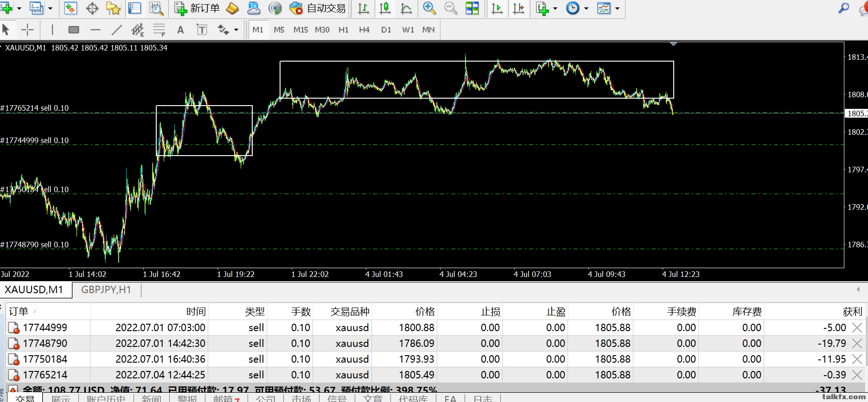Screen dimensions: 868x402
Task: Close order 17765214 with its X
Action: [857, 375]
